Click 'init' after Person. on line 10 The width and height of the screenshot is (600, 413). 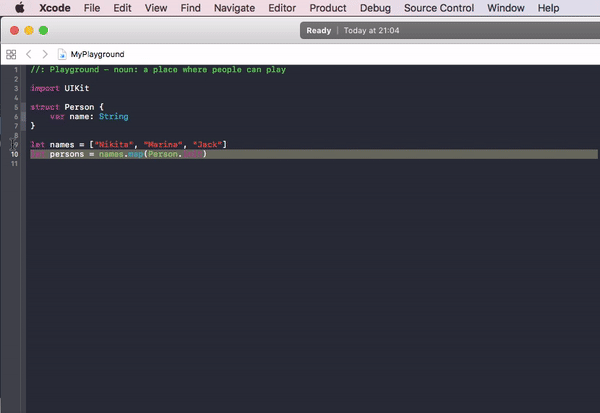click(192, 154)
